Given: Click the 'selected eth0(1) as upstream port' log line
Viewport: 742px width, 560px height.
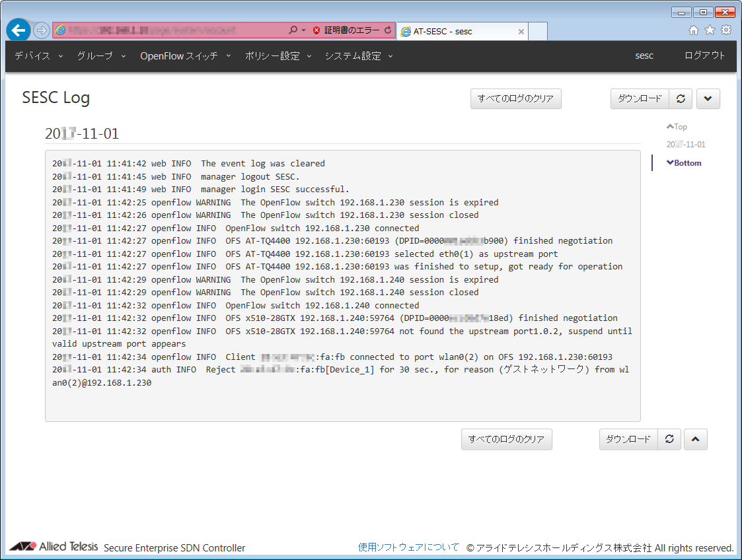Looking at the screenshot, I should (305, 254).
